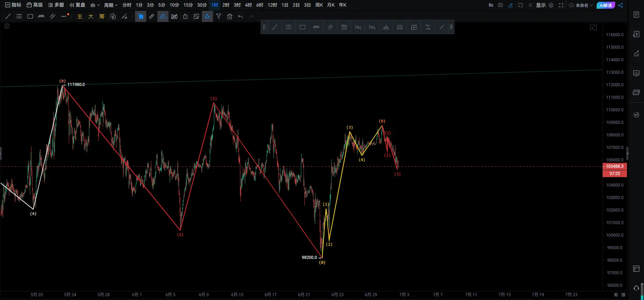Select the rectangle tool in top drawing bar

30,16
